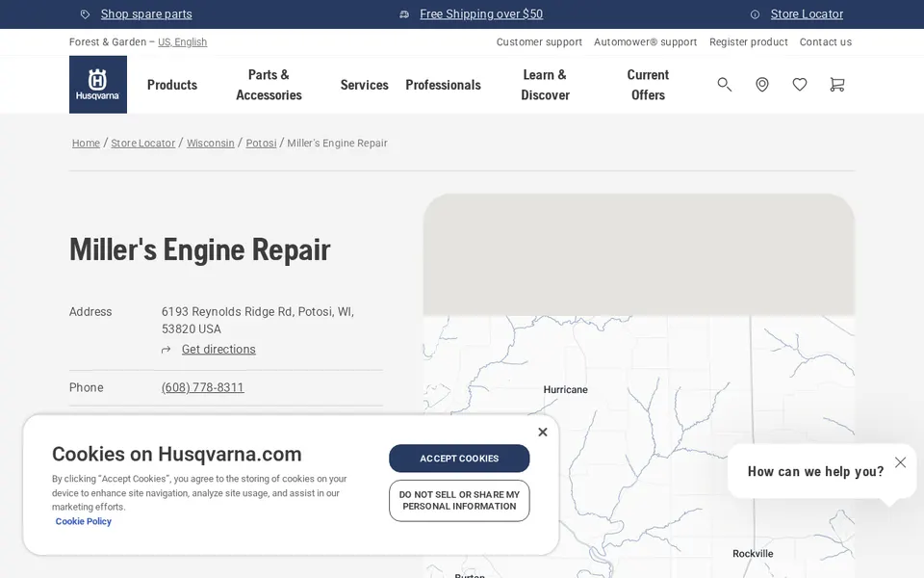
Task: Go to Potosi breadcrumb
Action: 261,144
